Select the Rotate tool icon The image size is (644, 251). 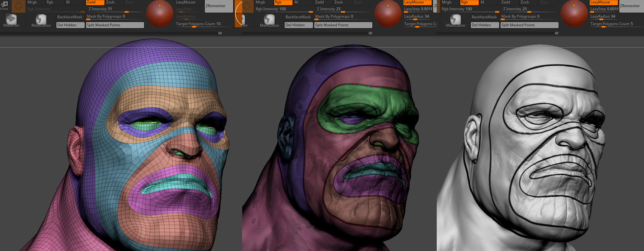(4, 5)
